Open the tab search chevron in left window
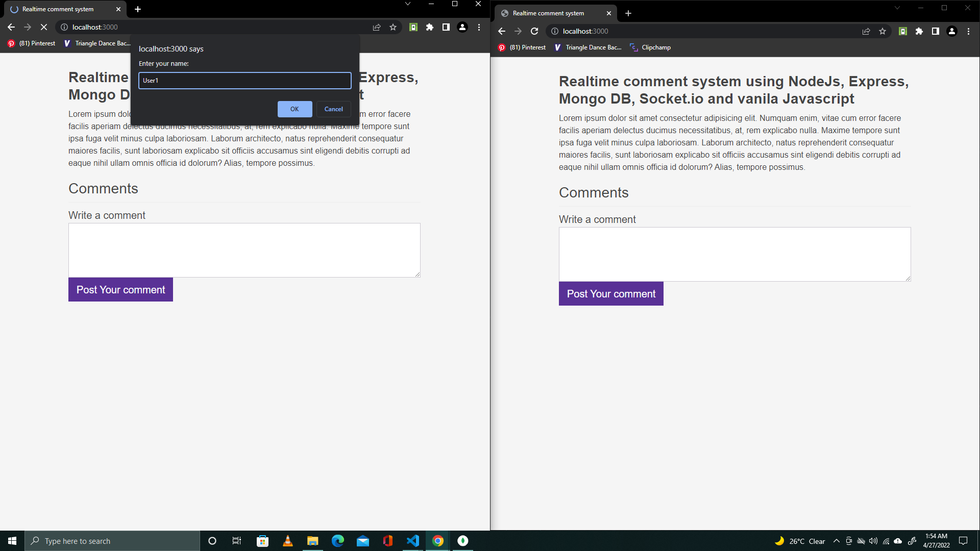Viewport: 980px width, 551px height. click(407, 4)
